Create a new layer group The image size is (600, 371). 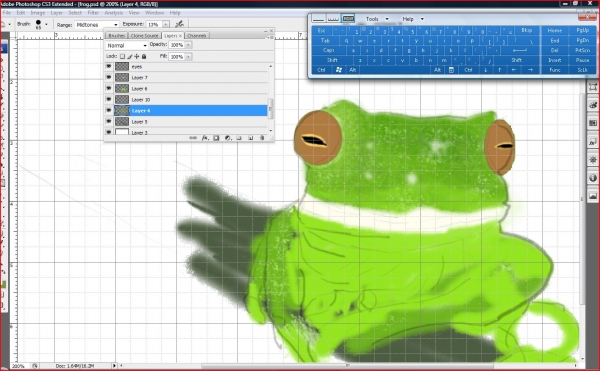pos(239,138)
